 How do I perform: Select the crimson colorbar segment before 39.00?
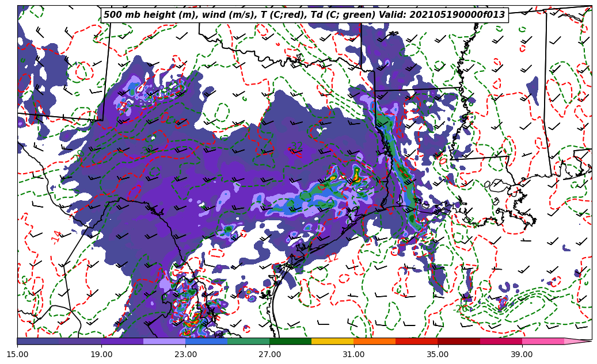coord(501,341)
